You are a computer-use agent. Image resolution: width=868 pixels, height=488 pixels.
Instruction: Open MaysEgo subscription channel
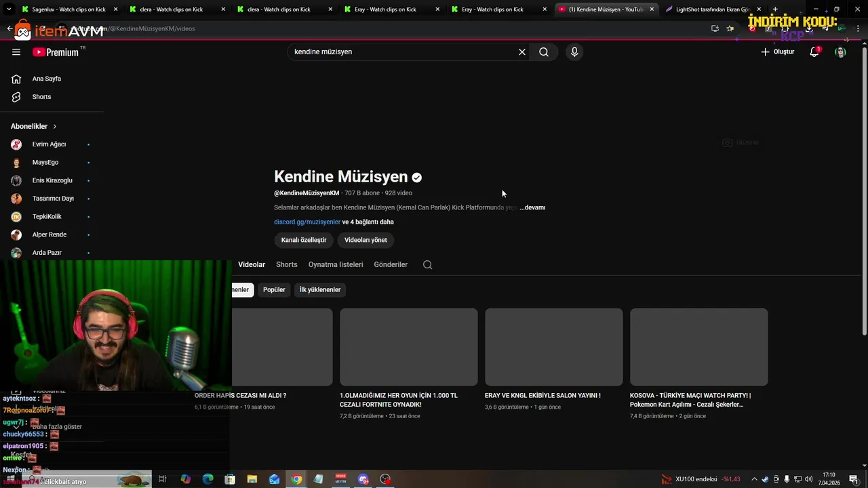(x=45, y=163)
